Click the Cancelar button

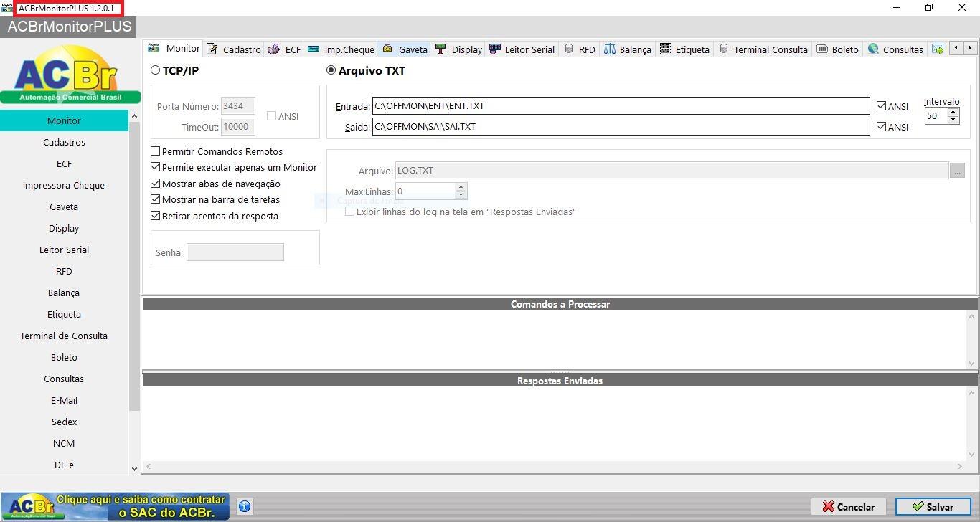tap(849, 506)
